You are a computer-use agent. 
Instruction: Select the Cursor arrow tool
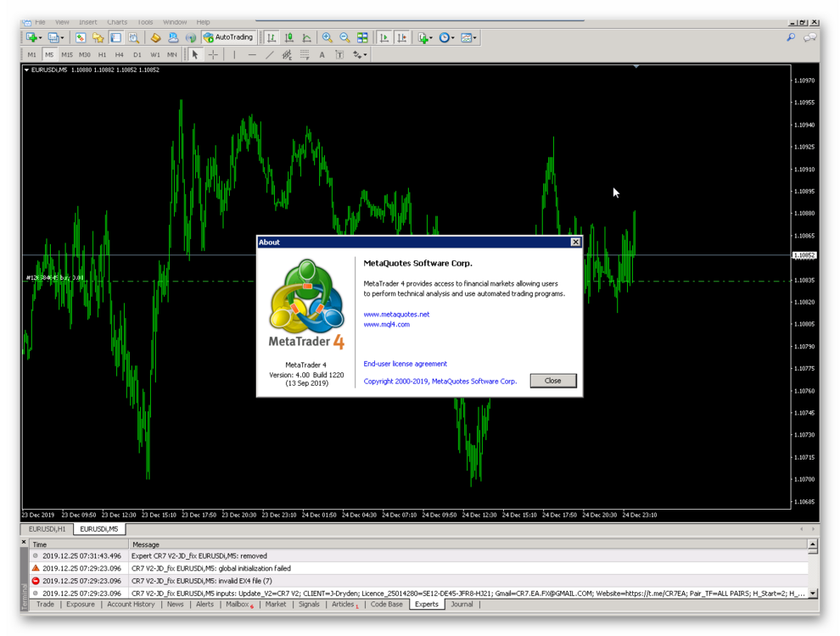point(195,54)
